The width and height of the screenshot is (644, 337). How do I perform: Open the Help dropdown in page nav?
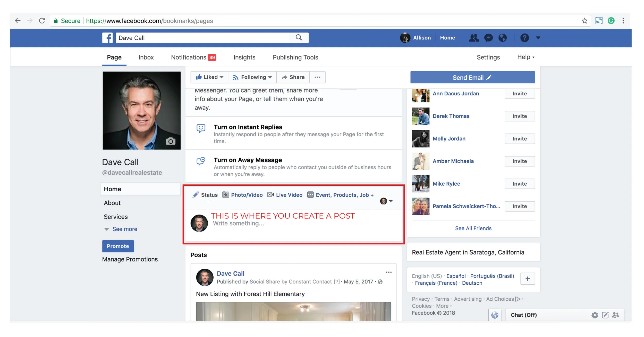point(526,57)
